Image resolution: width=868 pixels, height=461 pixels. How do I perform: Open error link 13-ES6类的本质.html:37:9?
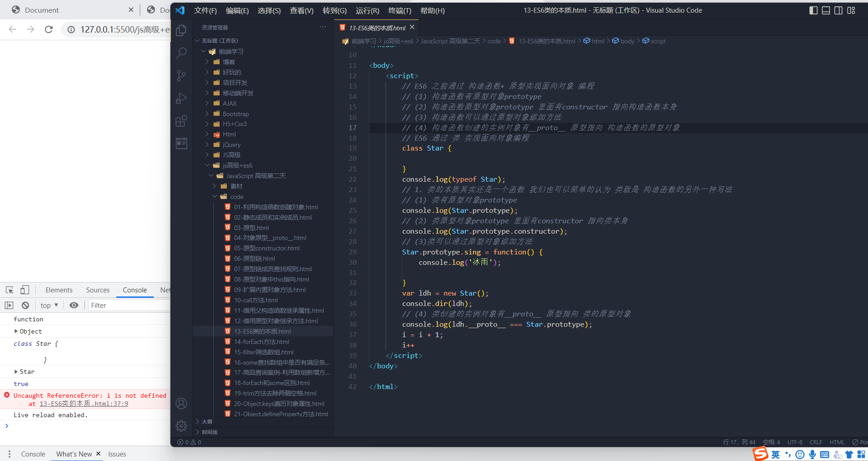pyautogui.click(x=84, y=404)
